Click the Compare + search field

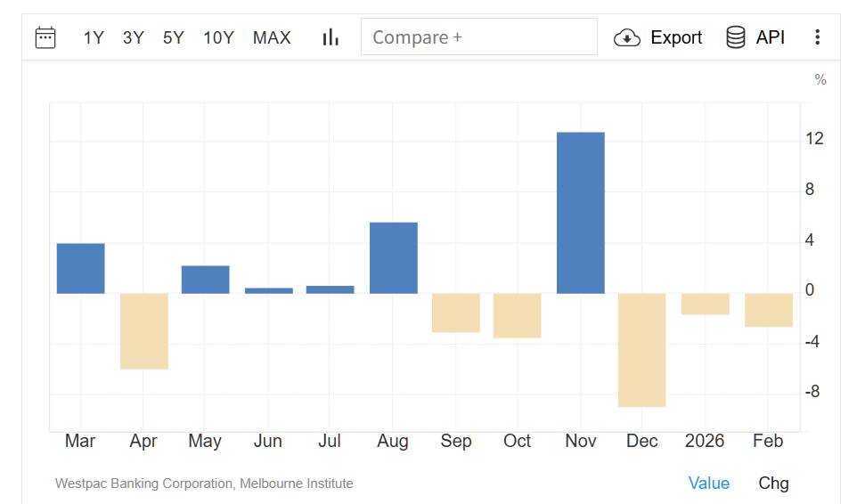[x=478, y=37]
